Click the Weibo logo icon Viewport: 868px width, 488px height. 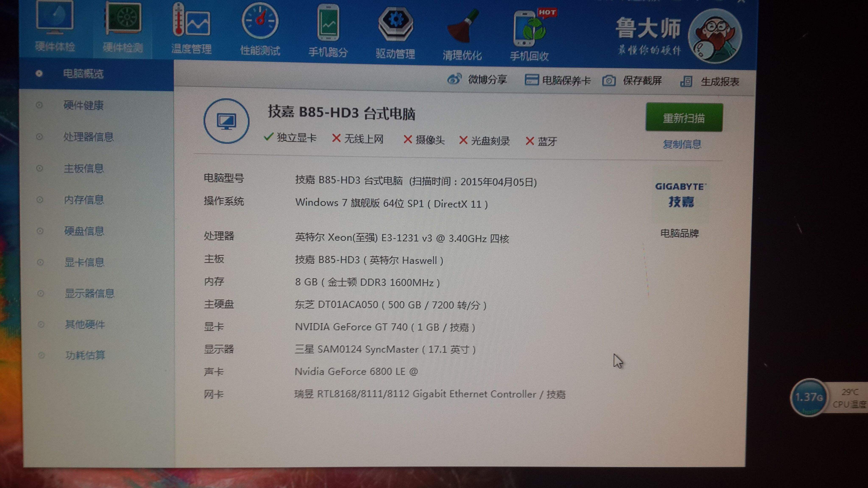click(x=454, y=79)
